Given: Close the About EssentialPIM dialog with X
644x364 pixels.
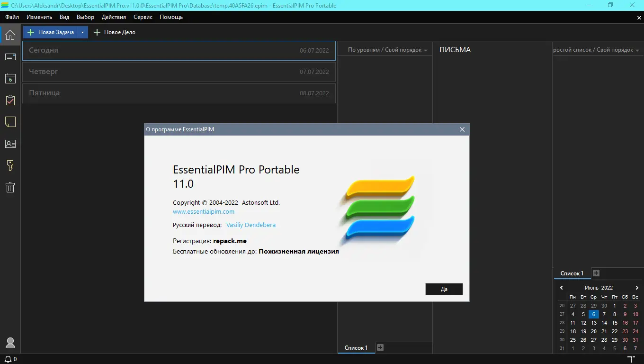Looking at the screenshot, I should click(x=462, y=129).
